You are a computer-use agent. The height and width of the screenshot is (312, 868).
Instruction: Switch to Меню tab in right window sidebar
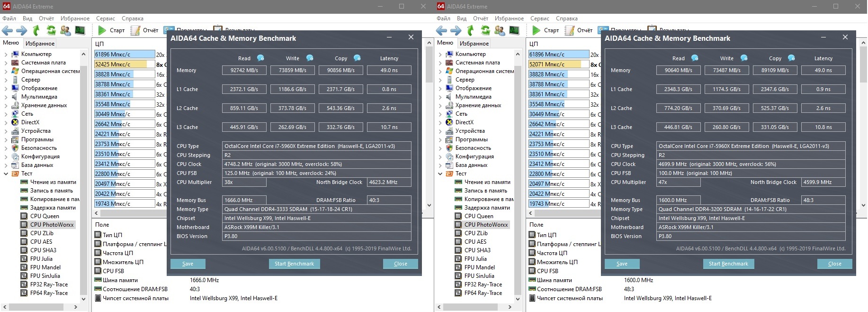pos(445,43)
